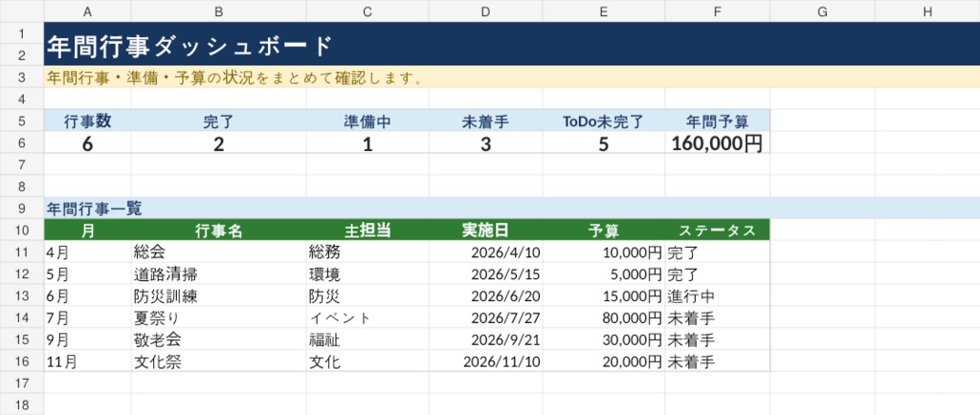Click the title 年間行事ダッシュボード

point(189,46)
